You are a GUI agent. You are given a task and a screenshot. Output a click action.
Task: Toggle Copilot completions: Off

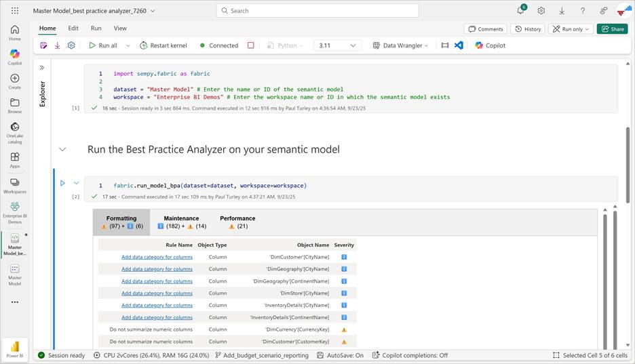pos(410,355)
